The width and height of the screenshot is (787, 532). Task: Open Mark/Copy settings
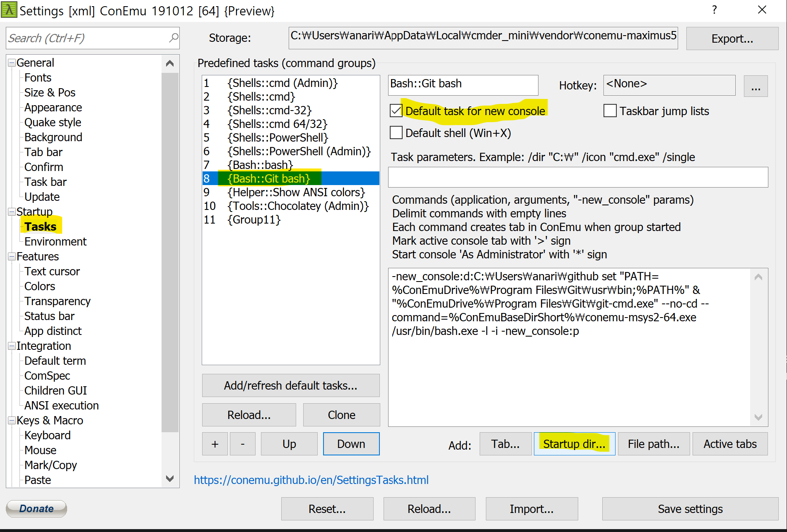coord(51,465)
